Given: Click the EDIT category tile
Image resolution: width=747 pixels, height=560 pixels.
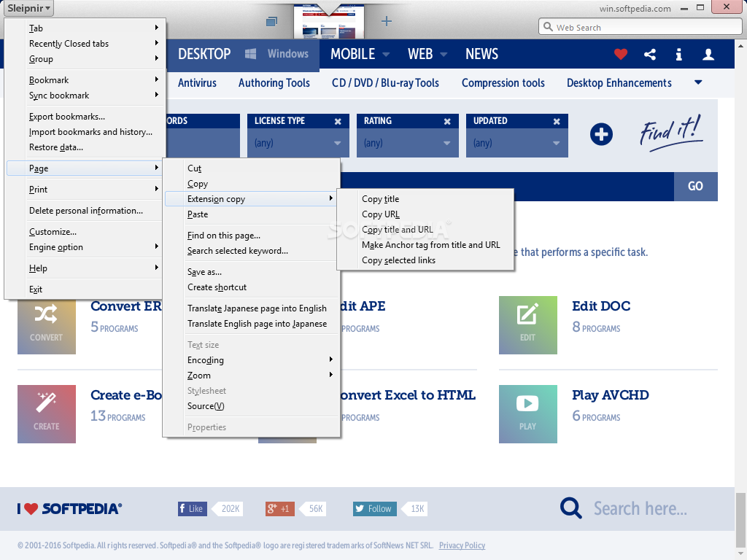Looking at the screenshot, I should click(x=528, y=325).
